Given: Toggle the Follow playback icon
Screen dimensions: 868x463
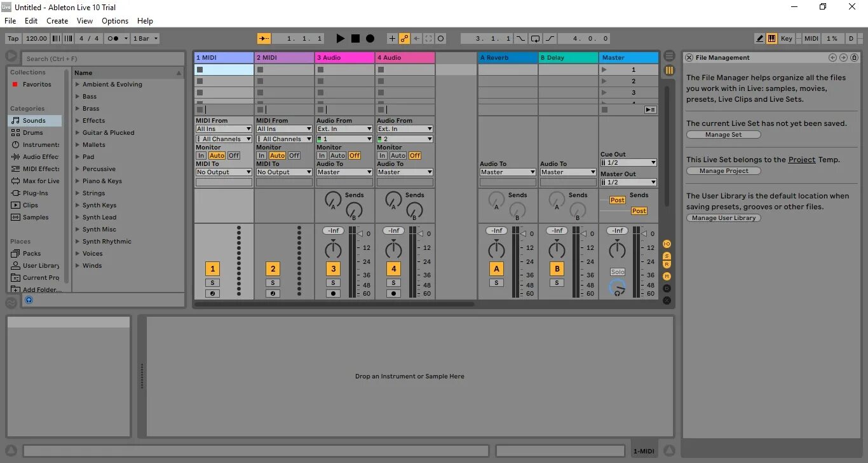Looking at the screenshot, I should [264, 39].
